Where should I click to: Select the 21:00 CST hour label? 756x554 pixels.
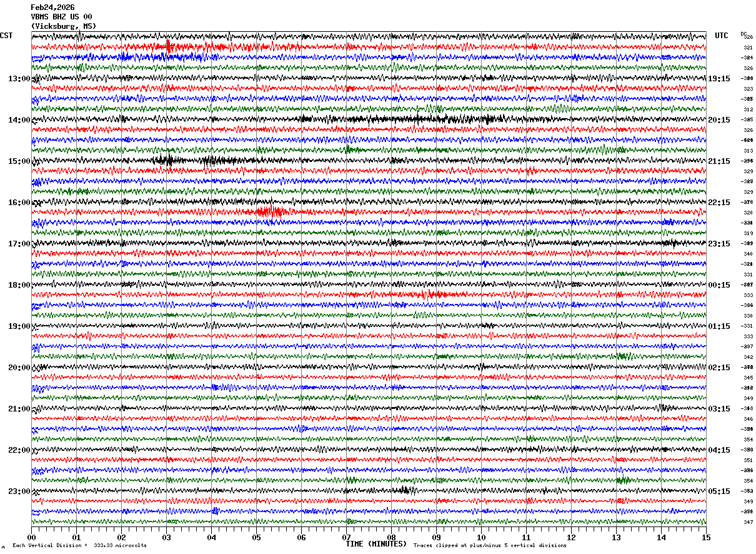pos(19,409)
